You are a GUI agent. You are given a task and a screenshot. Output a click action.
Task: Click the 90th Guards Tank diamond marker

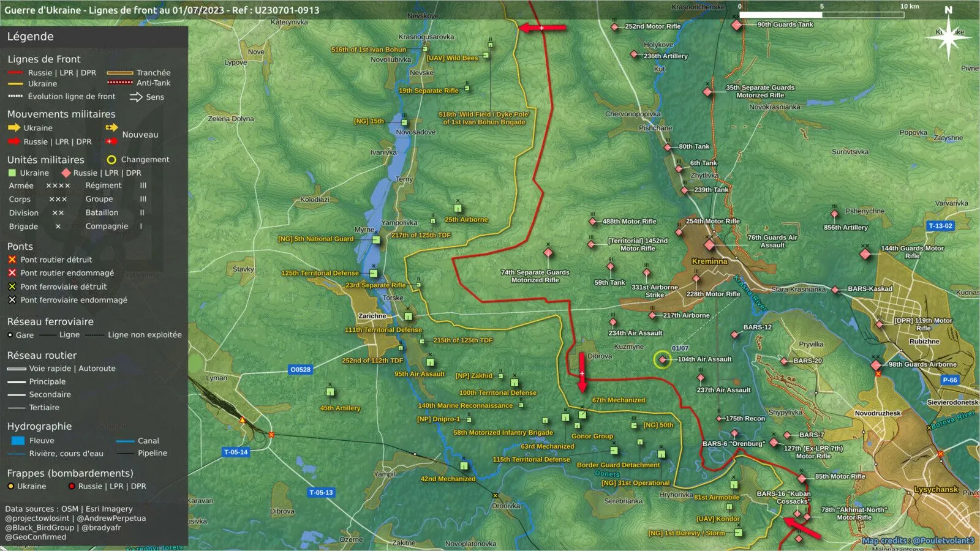pos(736,25)
